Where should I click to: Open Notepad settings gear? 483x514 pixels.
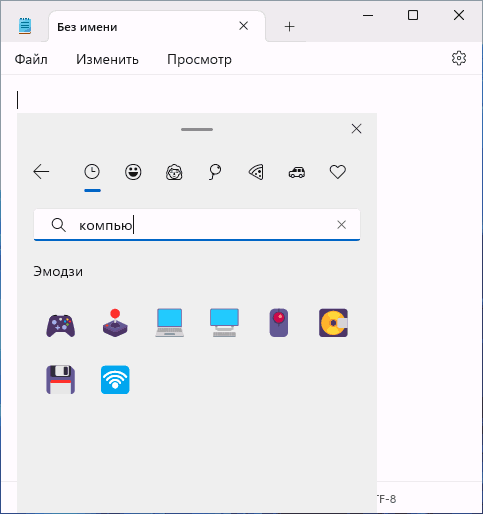coord(459,58)
